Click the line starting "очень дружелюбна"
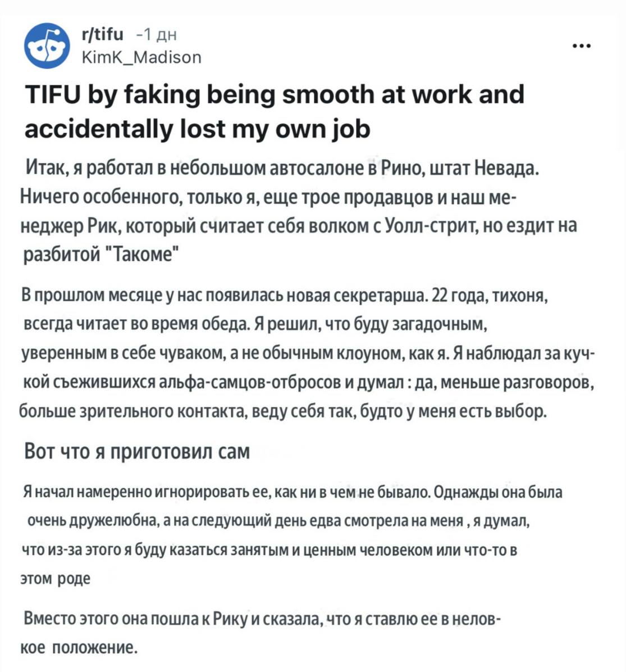This screenshot has width=626, height=672. click(x=278, y=521)
